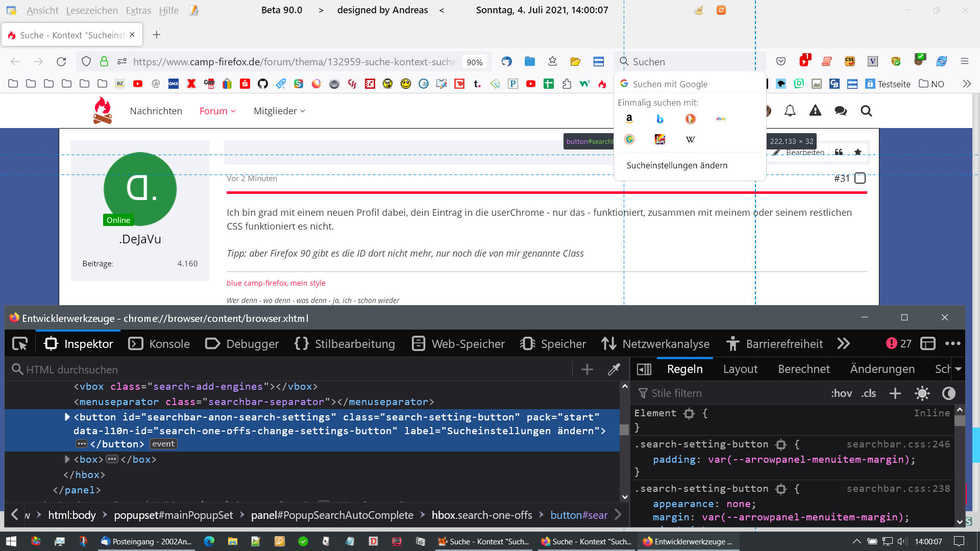Image resolution: width=980 pixels, height=551 pixels.
Task: Toggle light color scheme simulation
Action: click(x=922, y=393)
